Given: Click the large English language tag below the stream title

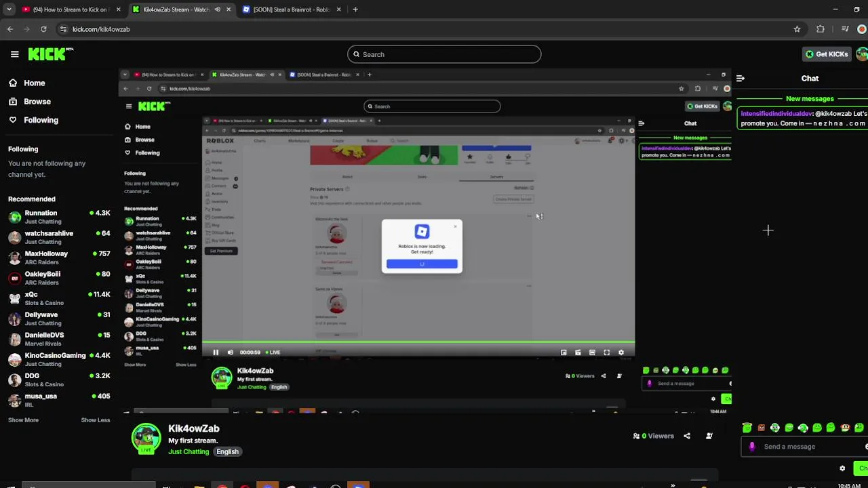Looking at the screenshot, I should coord(228,452).
